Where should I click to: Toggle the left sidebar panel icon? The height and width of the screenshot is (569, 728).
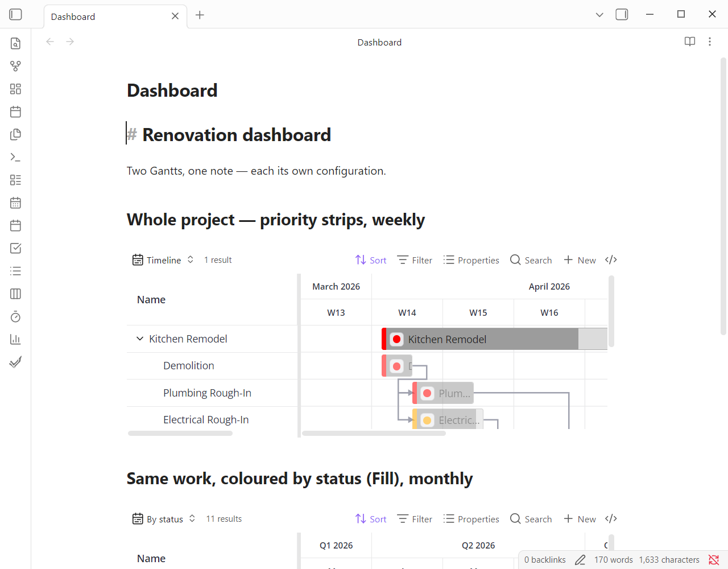tap(16, 15)
